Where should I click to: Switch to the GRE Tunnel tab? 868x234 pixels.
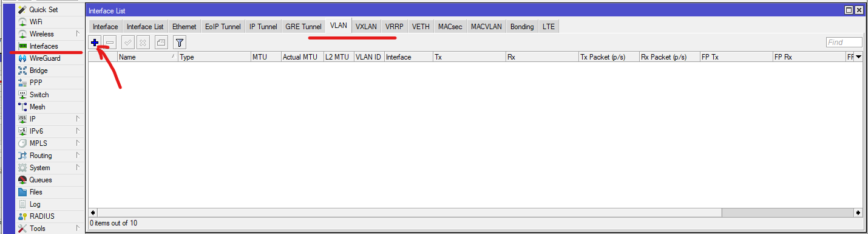tap(303, 27)
